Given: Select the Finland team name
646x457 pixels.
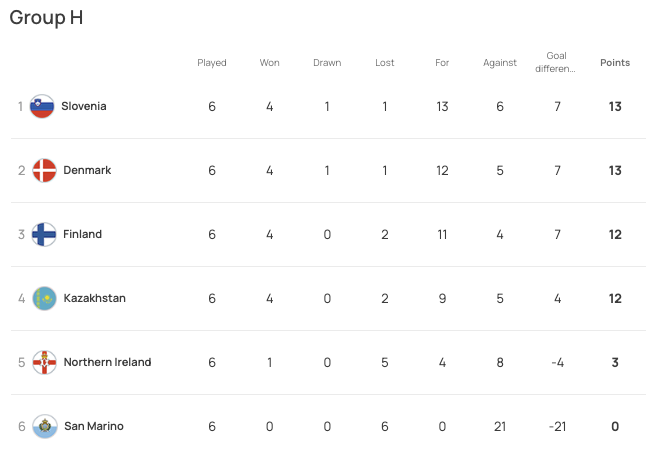Looking at the screenshot, I should coord(82,235).
